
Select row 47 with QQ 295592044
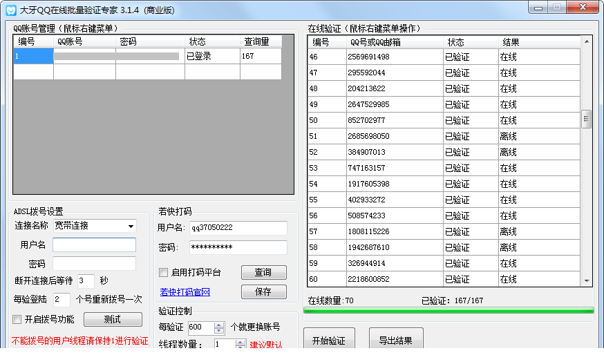point(444,73)
